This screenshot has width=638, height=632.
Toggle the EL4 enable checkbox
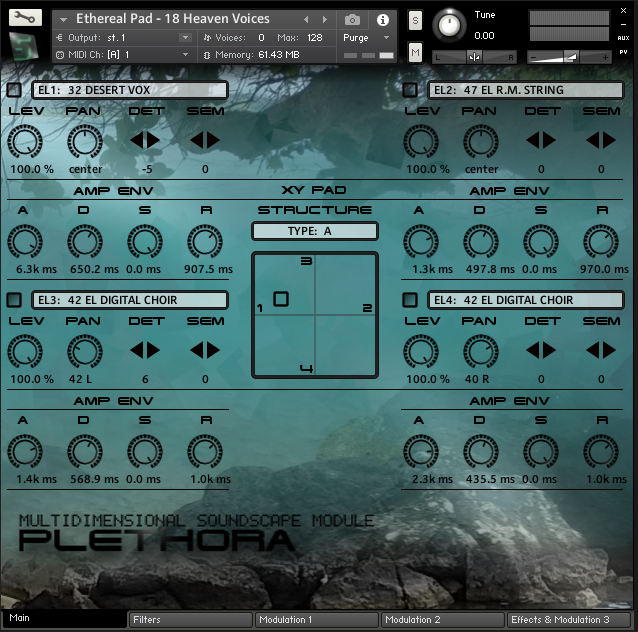click(410, 300)
